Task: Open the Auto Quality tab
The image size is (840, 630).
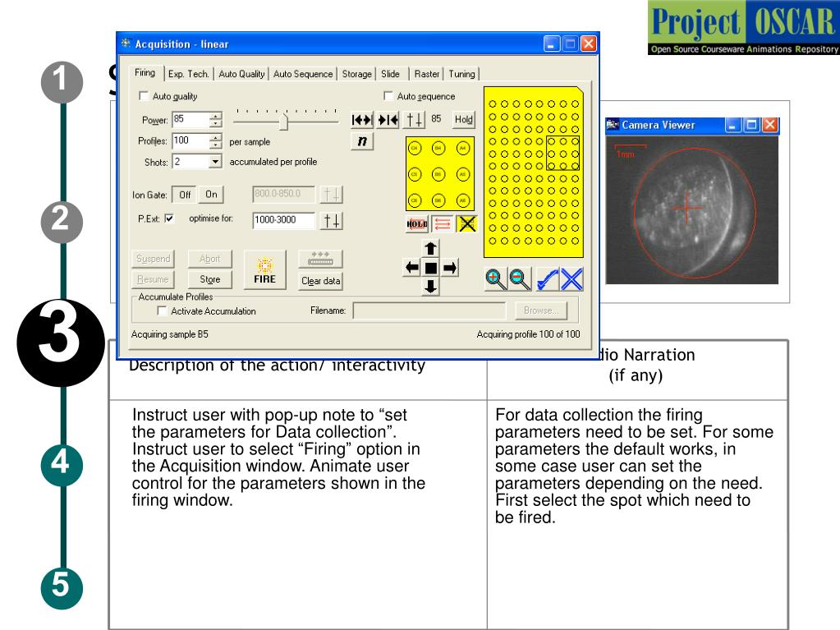Action: (241, 74)
